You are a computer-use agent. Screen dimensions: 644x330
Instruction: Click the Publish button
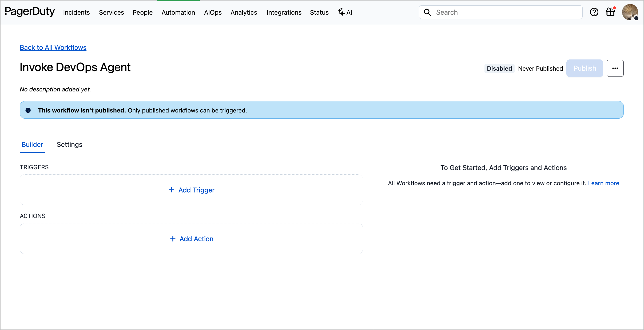coord(585,68)
